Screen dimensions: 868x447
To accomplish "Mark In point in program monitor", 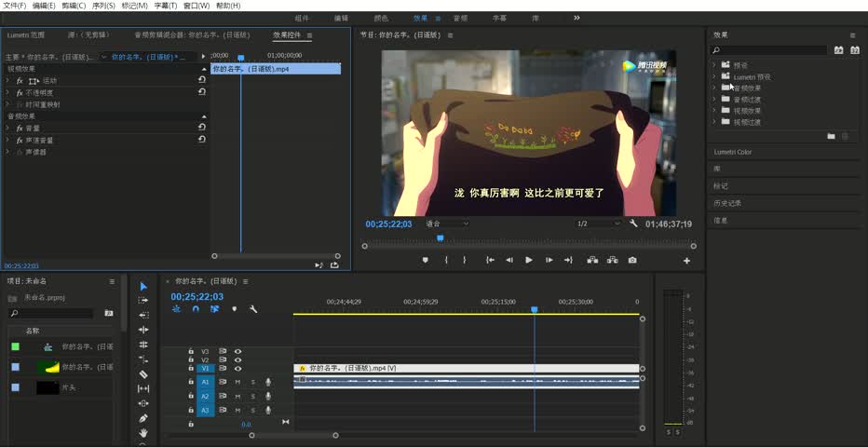I will 446,260.
